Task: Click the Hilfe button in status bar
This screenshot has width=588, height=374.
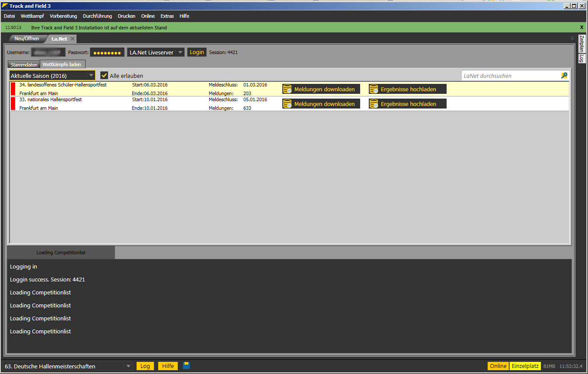Action: tap(168, 366)
